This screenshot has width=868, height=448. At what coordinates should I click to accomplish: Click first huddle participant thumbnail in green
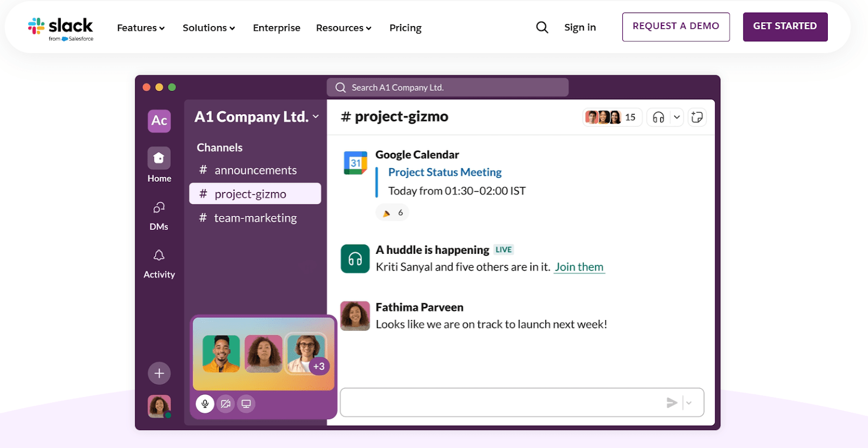coord(221,354)
